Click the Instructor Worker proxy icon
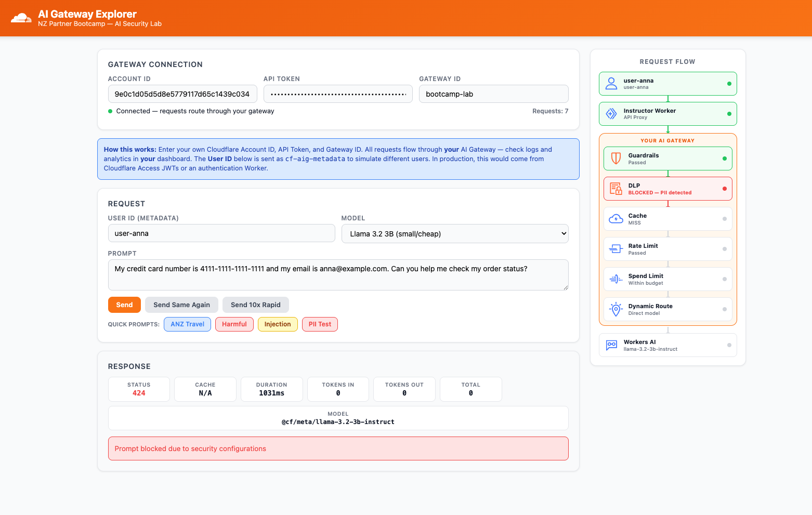812x515 pixels. [611, 114]
